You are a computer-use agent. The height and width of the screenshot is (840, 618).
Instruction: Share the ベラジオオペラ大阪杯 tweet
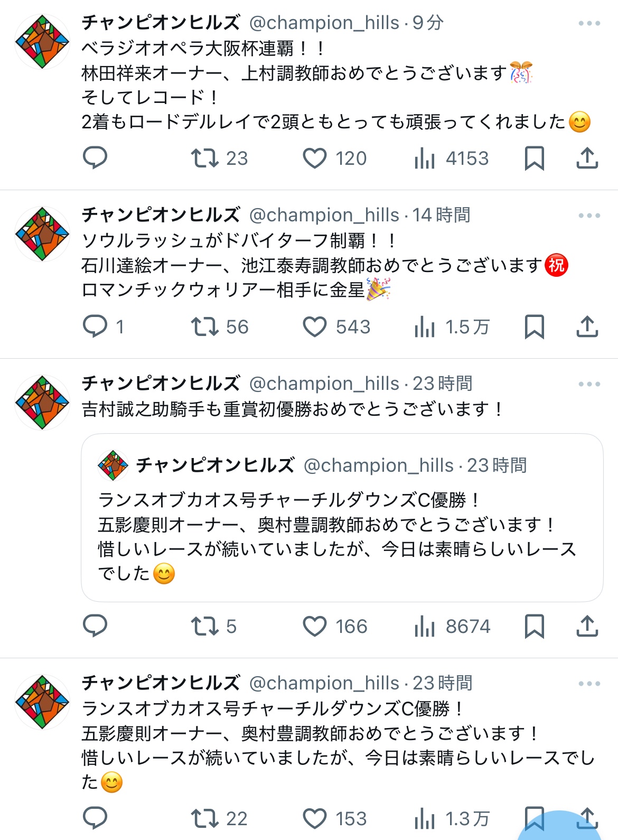pos(587,158)
